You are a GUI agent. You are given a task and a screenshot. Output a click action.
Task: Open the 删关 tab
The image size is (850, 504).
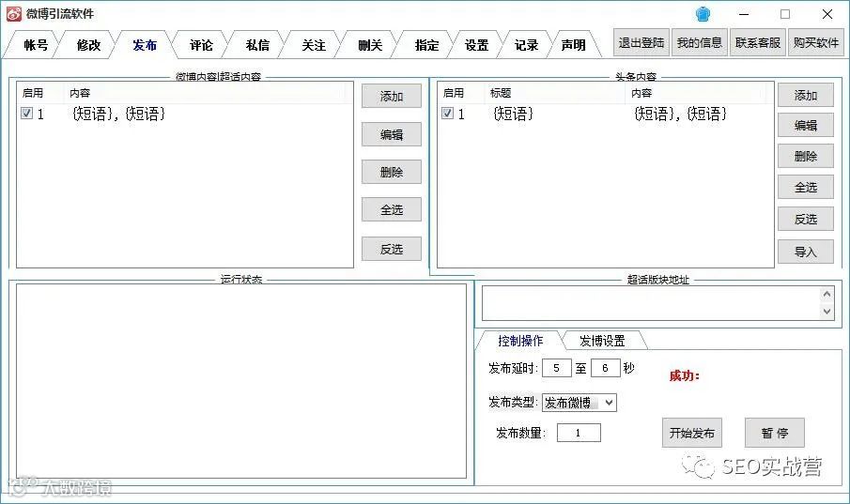(x=370, y=45)
